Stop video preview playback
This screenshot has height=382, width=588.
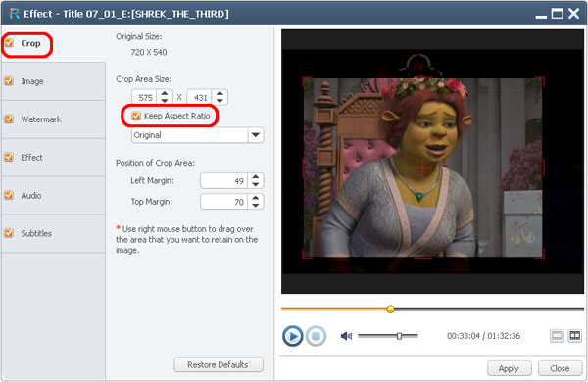pyautogui.click(x=316, y=336)
